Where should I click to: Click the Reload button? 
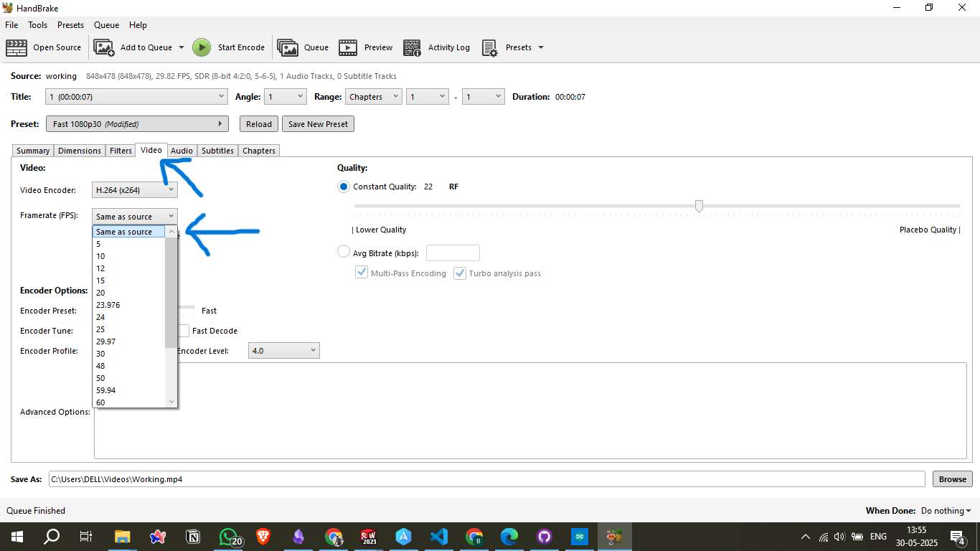pyautogui.click(x=259, y=124)
